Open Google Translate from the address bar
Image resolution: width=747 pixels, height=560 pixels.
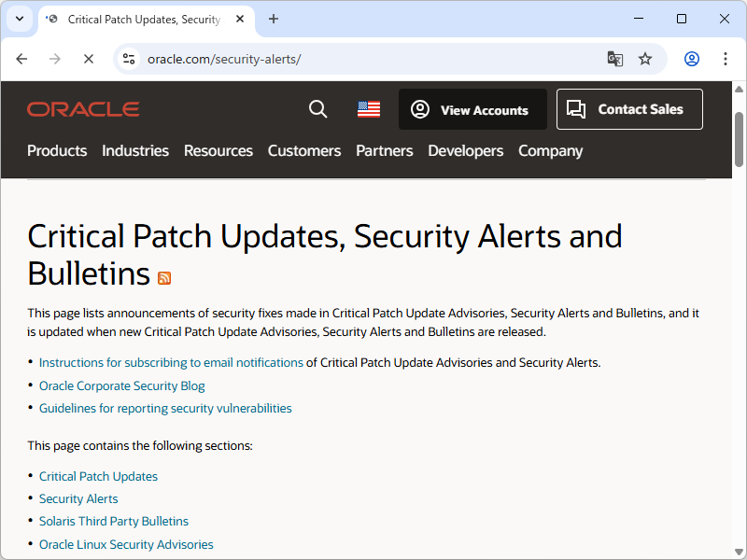(x=614, y=58)
